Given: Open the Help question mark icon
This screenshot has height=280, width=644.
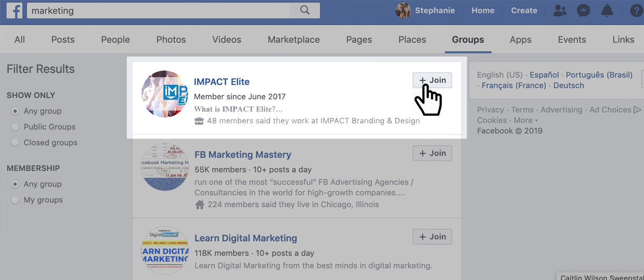Looking at the screenshot, I should point(636,11).
